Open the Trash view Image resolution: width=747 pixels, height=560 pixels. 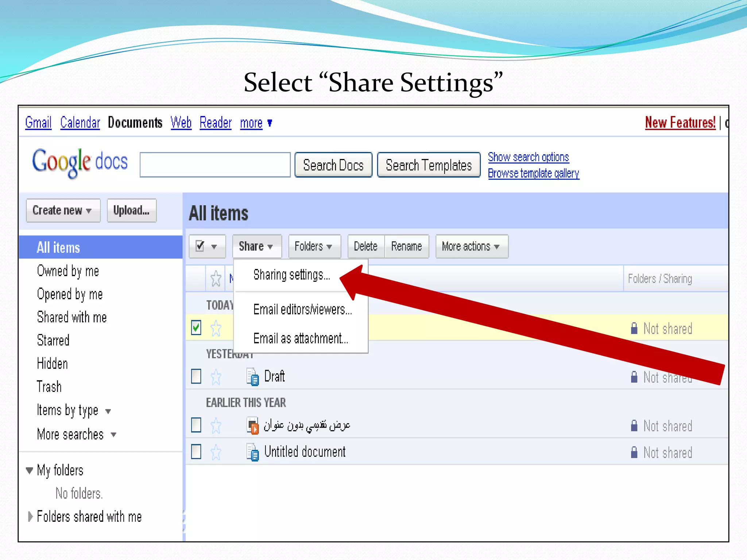[49, 386]
